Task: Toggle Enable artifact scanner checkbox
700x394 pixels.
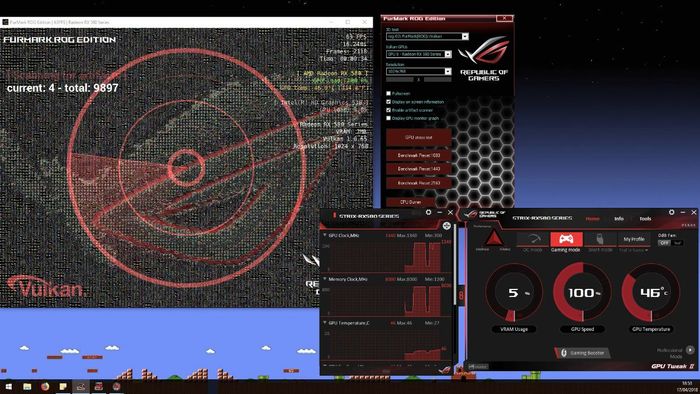Action: tap(388, 110)
